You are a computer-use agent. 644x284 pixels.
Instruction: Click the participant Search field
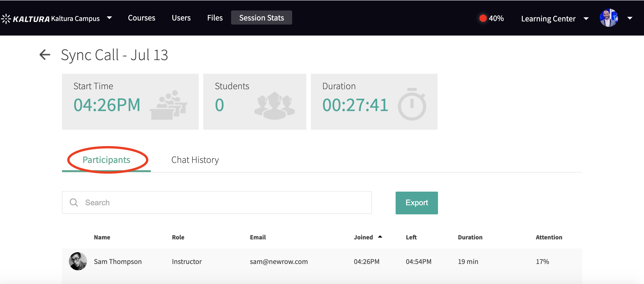tap(225, 202)
